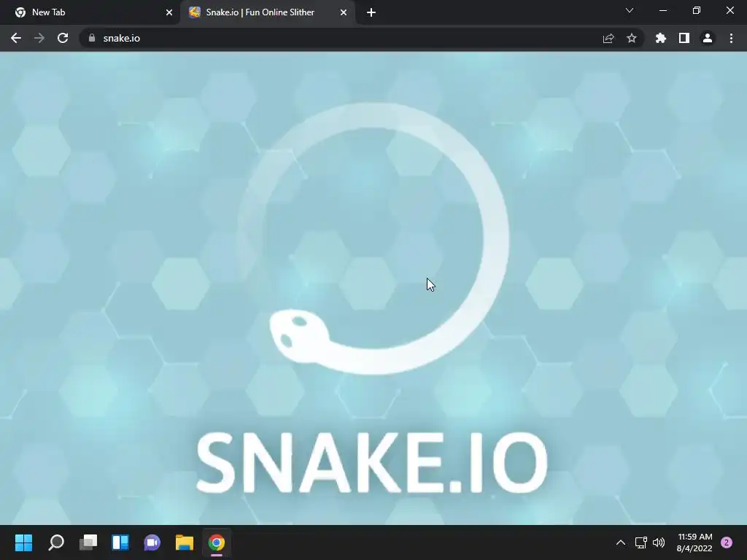Open the volume control in the tray
Viewport: 747px width, 560px height.
[659, 542]
